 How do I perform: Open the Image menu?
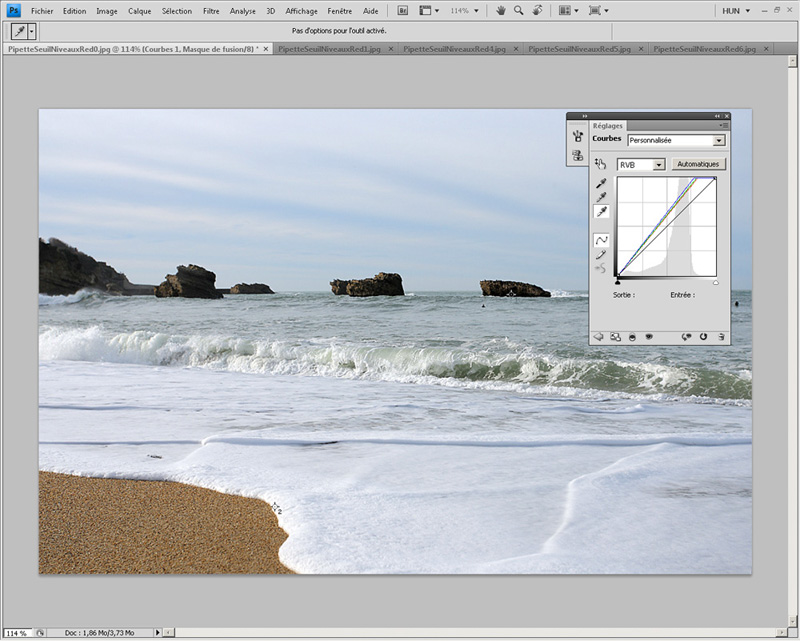click(107, 11)
